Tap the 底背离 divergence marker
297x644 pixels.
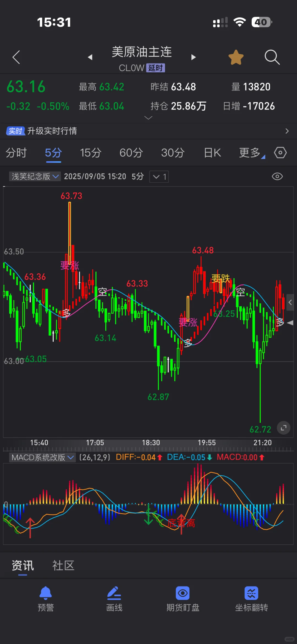tap(182, 523)
